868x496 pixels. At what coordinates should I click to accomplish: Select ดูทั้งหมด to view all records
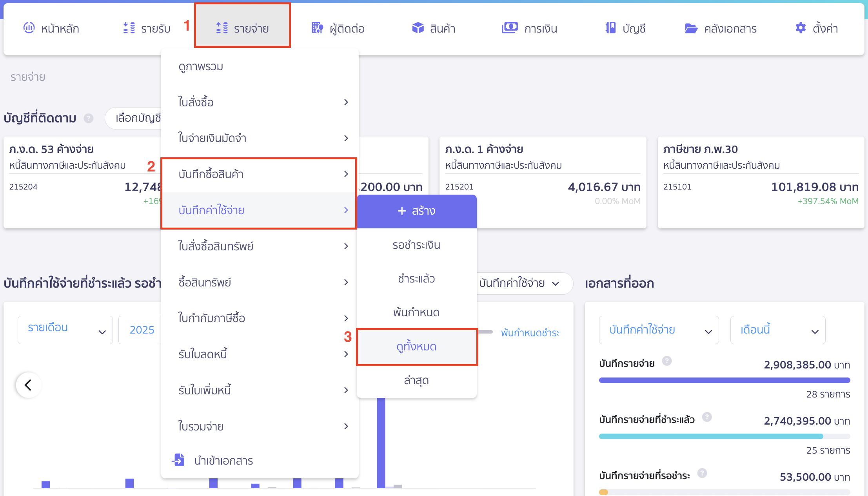pyautogui.click(x=416, y=346)
